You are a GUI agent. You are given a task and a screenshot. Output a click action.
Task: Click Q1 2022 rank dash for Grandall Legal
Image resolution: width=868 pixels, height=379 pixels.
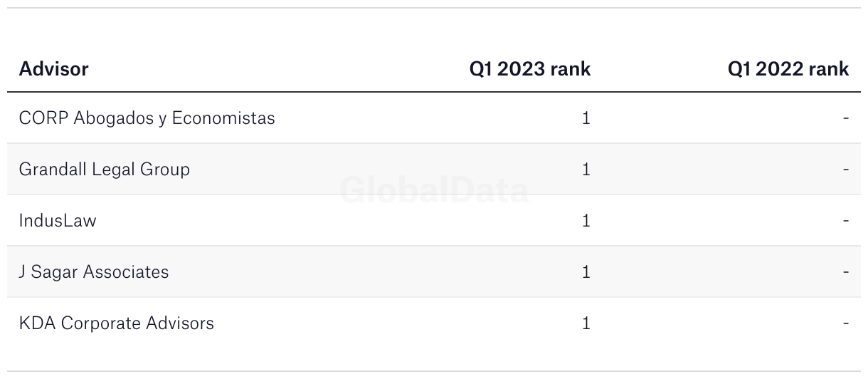[x=845, y=170]
